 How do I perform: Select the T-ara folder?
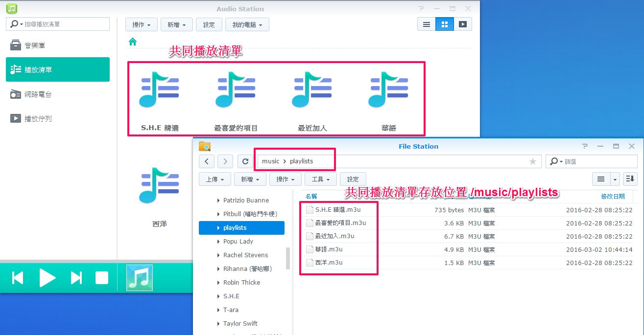231,310
